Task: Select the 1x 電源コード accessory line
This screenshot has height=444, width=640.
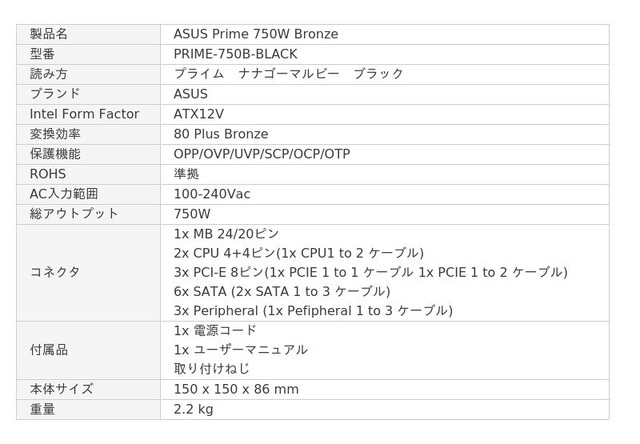Action: 215,330
